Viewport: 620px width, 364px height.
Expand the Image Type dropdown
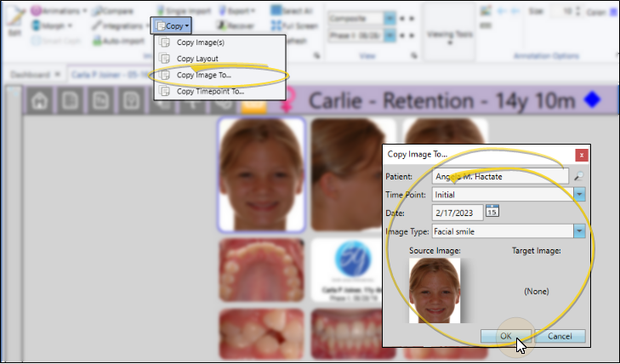pos(579,230)
